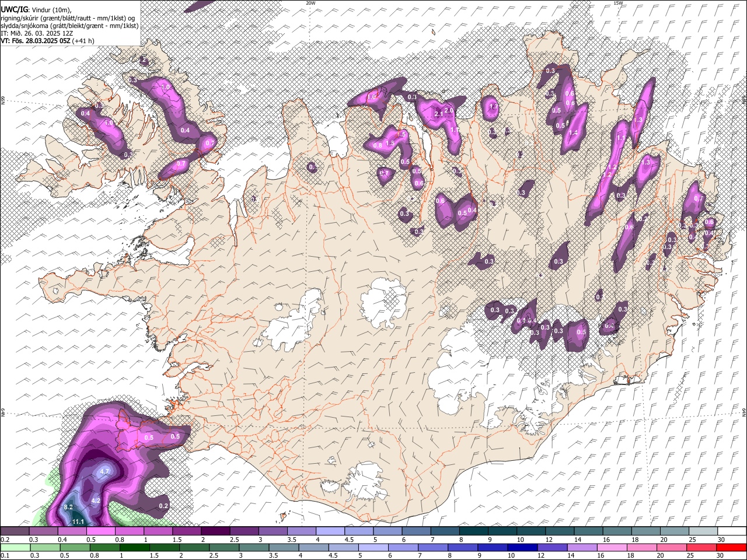Image resolution: width=747 pixels, height=560 pixels.
Task: Pick the darkest green 1–1.5 lower legend swatch
Action: (134, 547)
